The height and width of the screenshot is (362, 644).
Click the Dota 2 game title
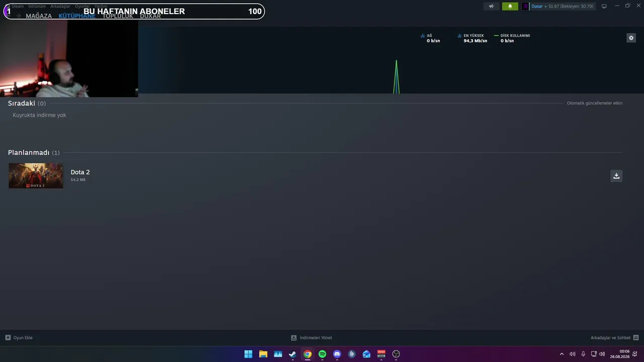coord(80,172)
